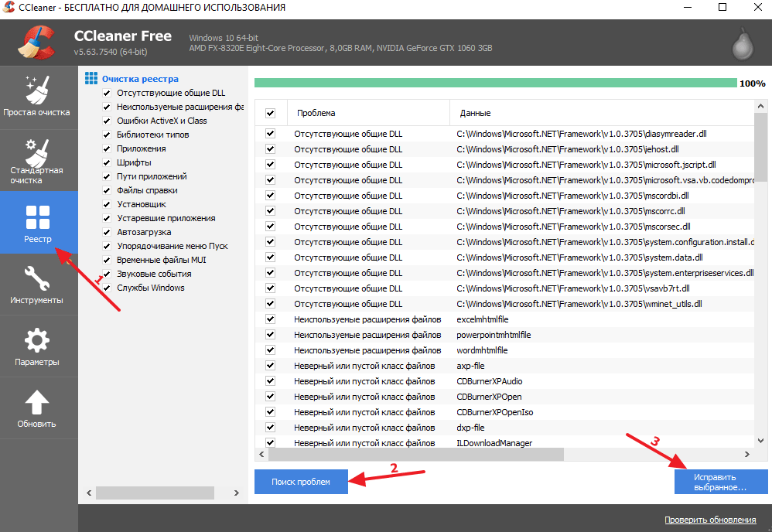The width and height of the screenshot is (772, 532).
Task: Toggle Упорядочивание меню Пуск checkbox
Action: [107, 246]
